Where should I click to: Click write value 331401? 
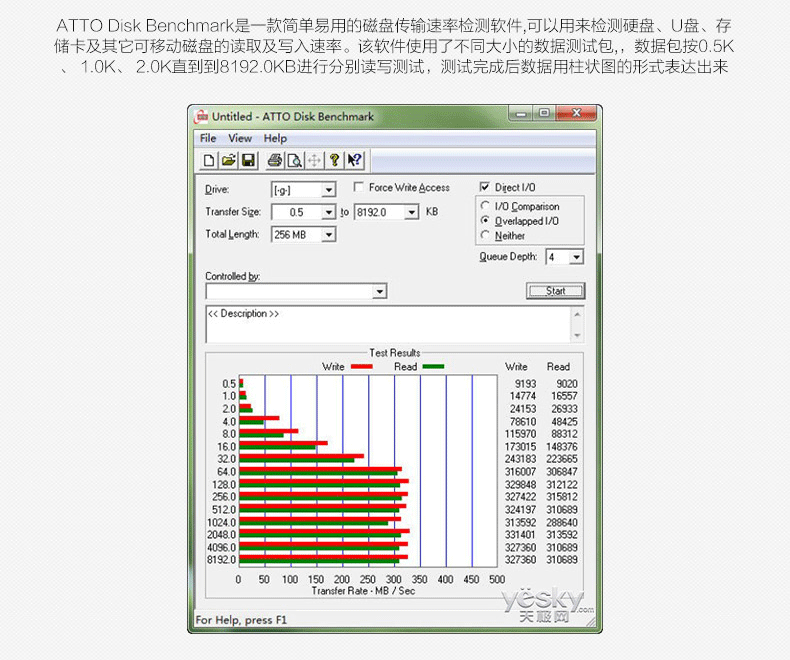(520, 535)
